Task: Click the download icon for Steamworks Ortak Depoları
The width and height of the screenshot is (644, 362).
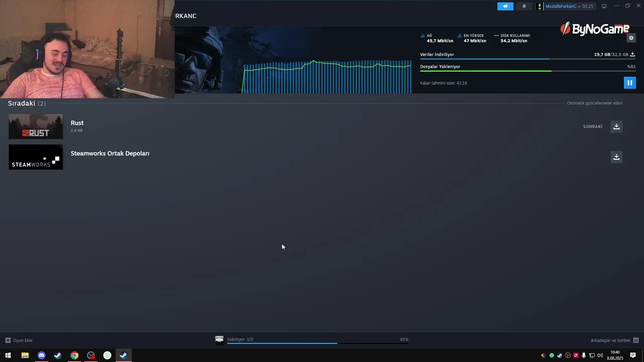Action: tap(616, 157)
